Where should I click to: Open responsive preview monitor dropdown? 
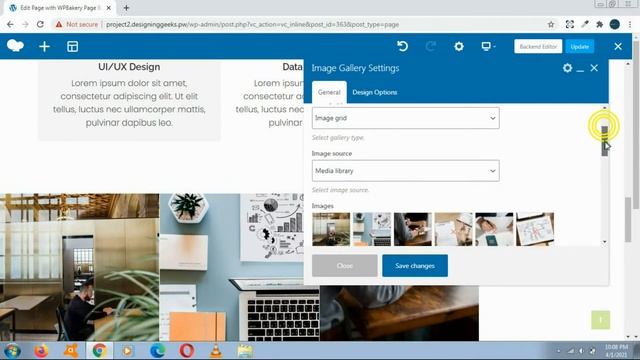(488, 46)
